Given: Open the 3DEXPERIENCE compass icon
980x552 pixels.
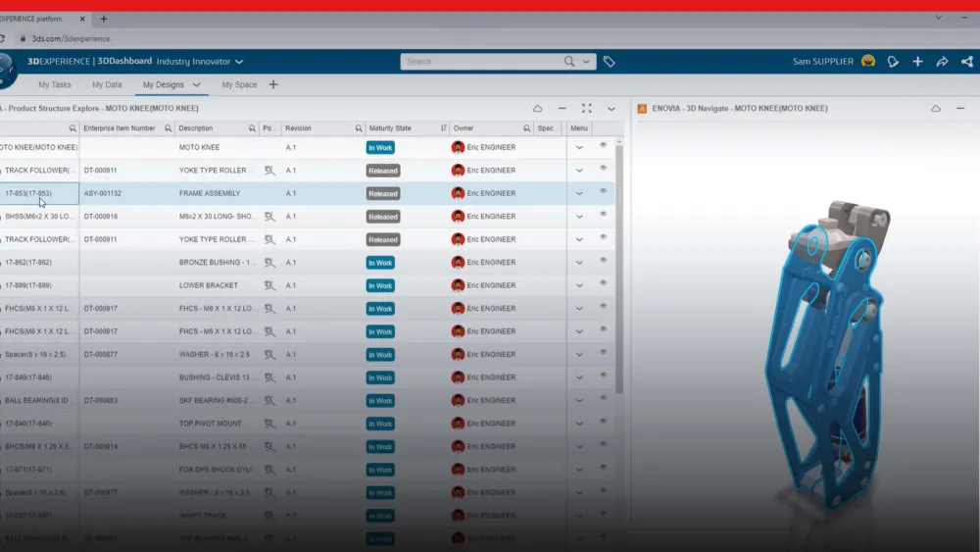Looking at the screenshot, I should (x=6, y=69).
